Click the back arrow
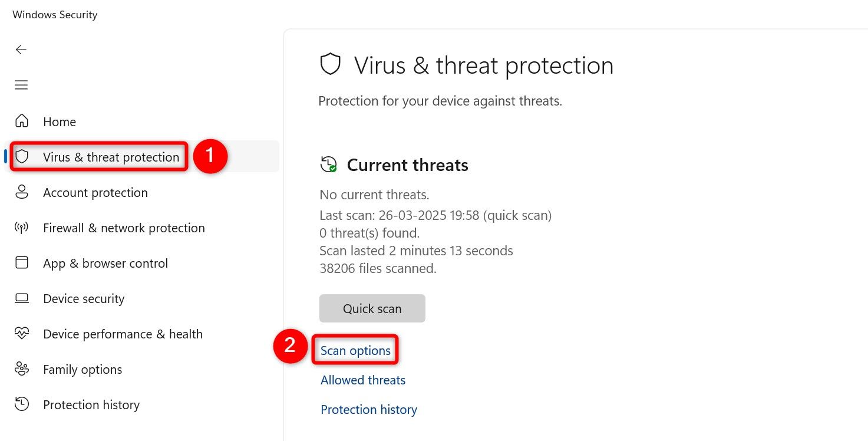868x441 pixels. pyautogui.click(x=21, y=50)
